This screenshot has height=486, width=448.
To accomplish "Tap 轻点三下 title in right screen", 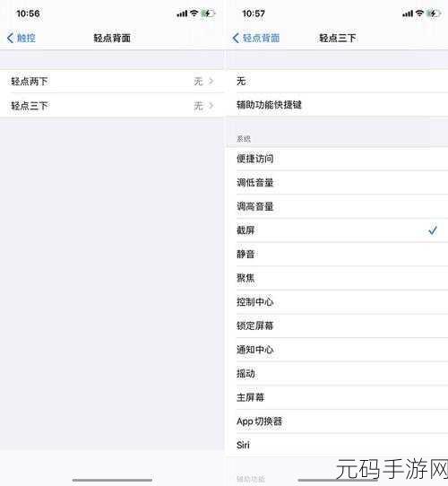I will 338,39.
